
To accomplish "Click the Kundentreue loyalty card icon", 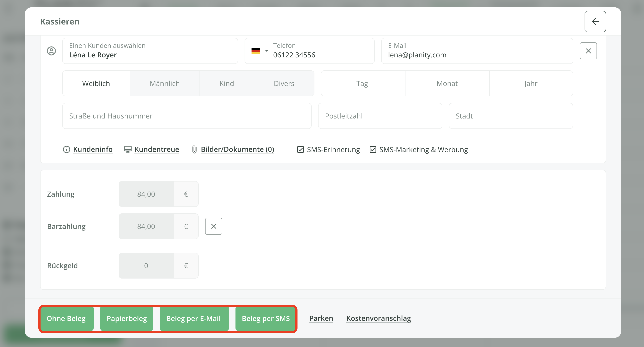I will point(128,149).
